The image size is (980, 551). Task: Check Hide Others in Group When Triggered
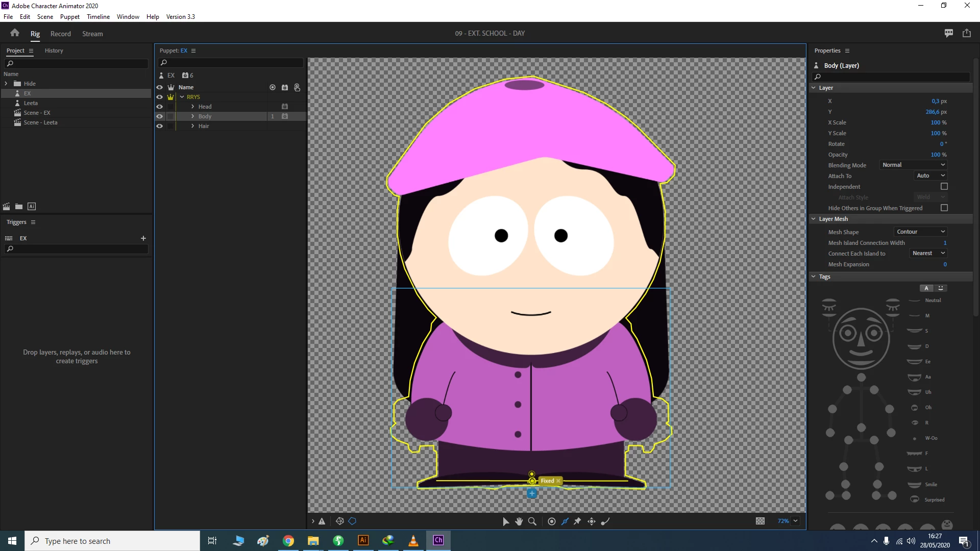[944, 208]
